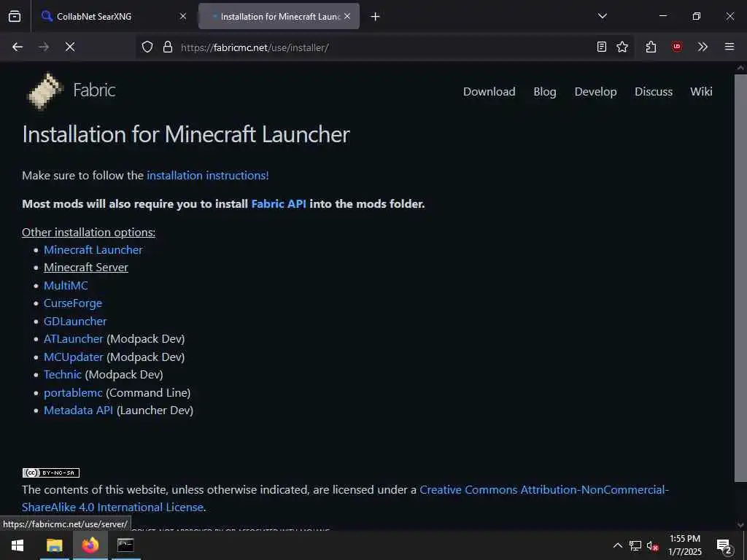747x560 pixels.
Task: Choose the Minecraft Server option
Action: click(86, 267)
